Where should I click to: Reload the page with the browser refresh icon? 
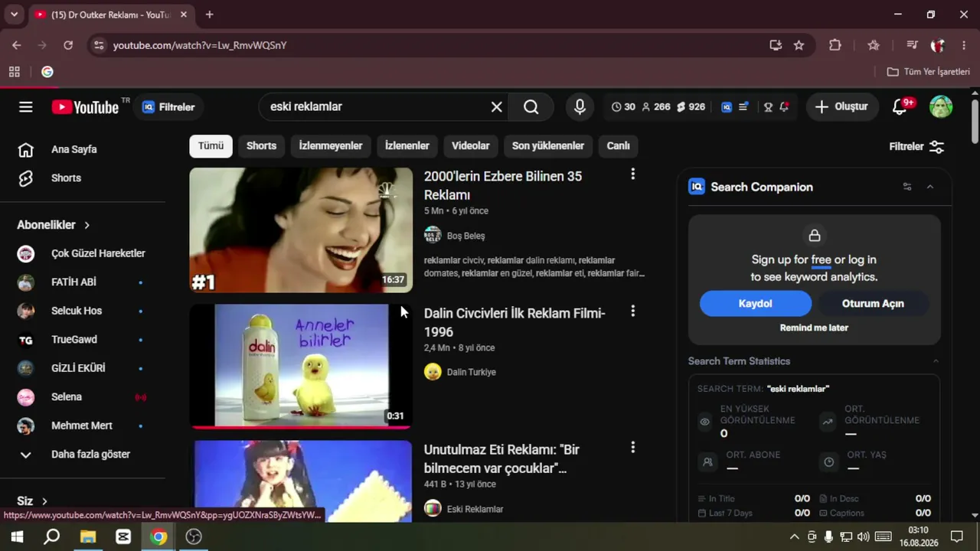68,45
